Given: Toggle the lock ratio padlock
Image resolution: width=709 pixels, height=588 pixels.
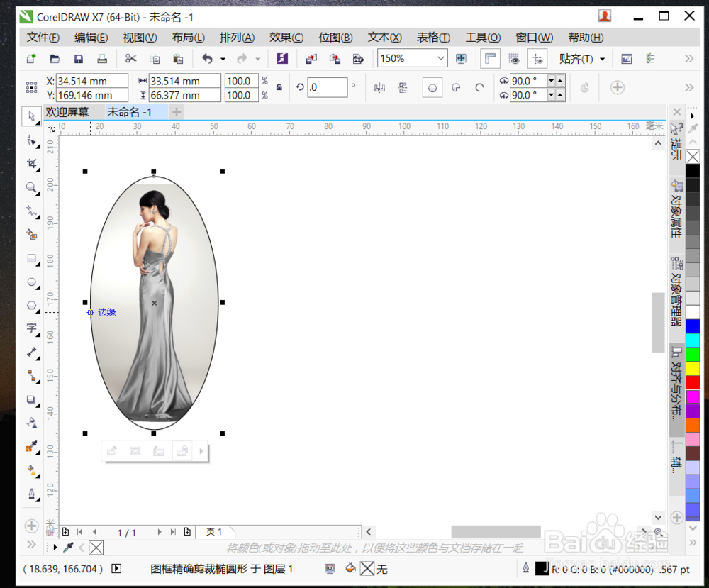Looking at the screenshot, I should coord(279,87).
